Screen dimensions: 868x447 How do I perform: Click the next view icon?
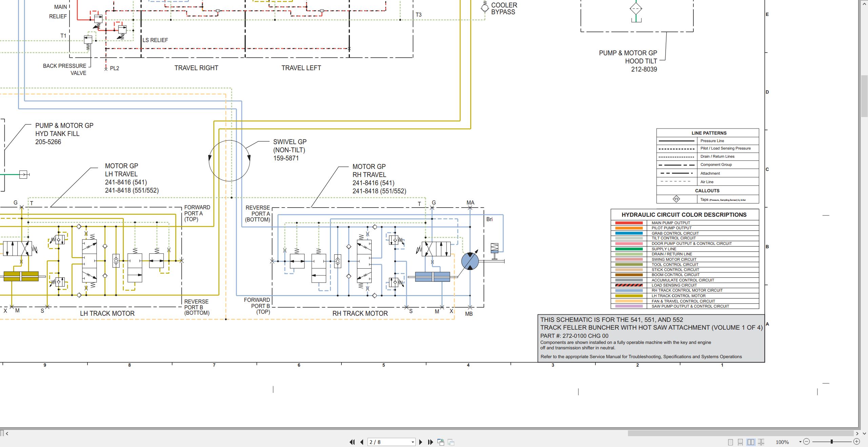pyautogui.click(x=451, y=442)
